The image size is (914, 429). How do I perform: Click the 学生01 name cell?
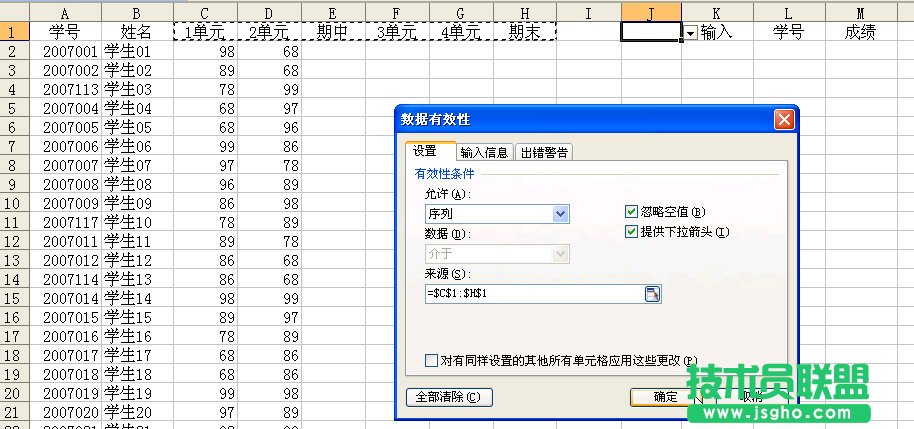point(137,51)
